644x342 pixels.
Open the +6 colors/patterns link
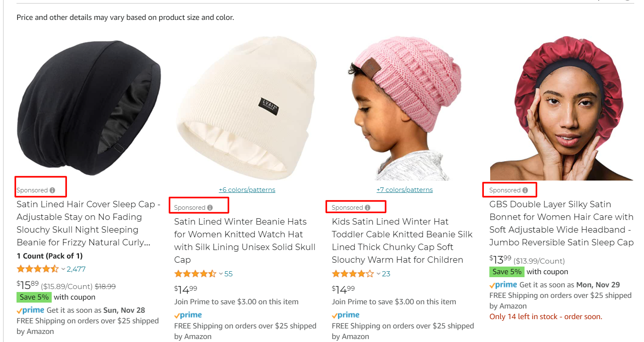tap(247, 190)
